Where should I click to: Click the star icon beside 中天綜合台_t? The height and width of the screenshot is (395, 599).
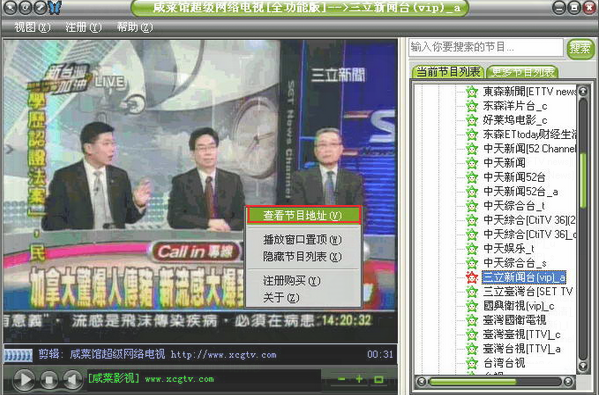(472, 206)
